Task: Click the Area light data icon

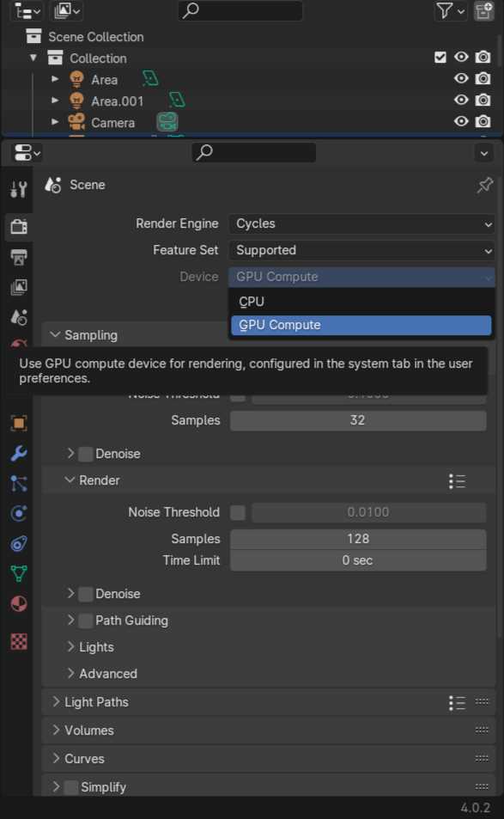Action: point(150,79)
